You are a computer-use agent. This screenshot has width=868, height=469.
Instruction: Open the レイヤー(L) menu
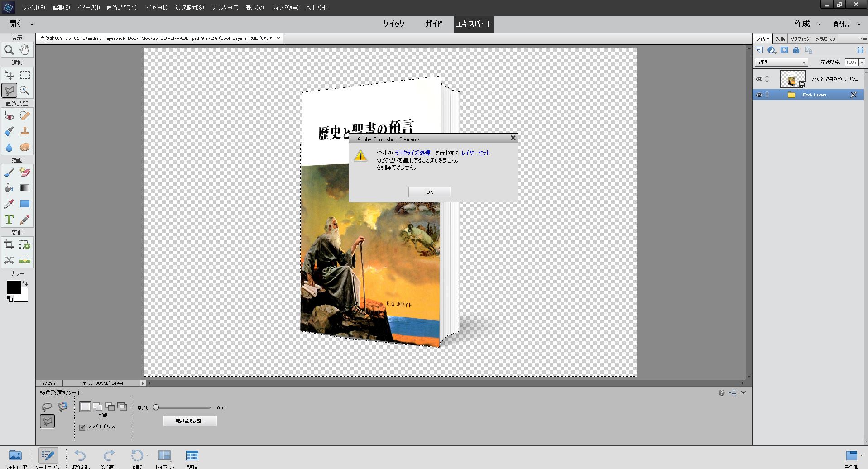(156, 8)
